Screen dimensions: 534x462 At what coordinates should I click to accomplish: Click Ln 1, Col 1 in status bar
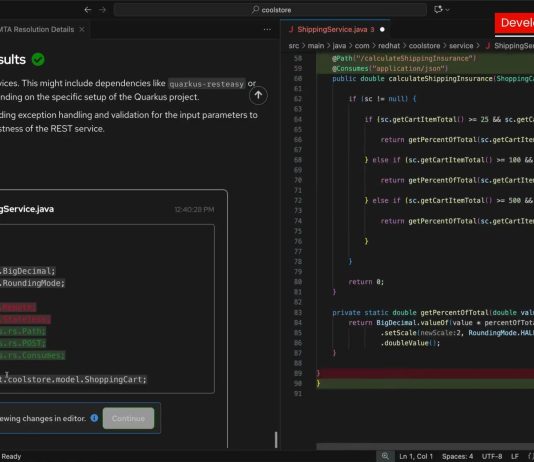[x=416, y=456]
